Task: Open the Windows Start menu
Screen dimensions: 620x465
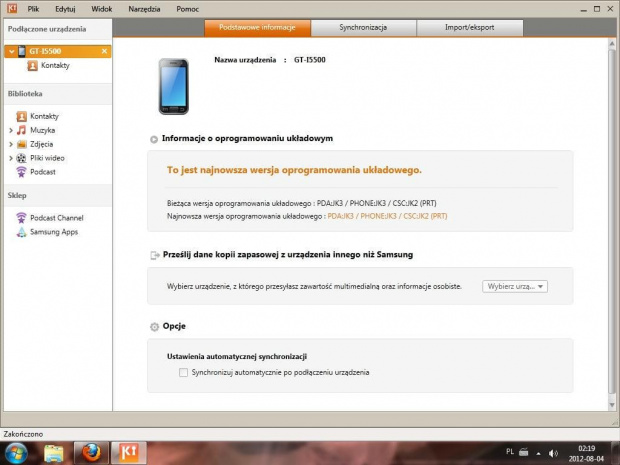Action: pos(16,453)
